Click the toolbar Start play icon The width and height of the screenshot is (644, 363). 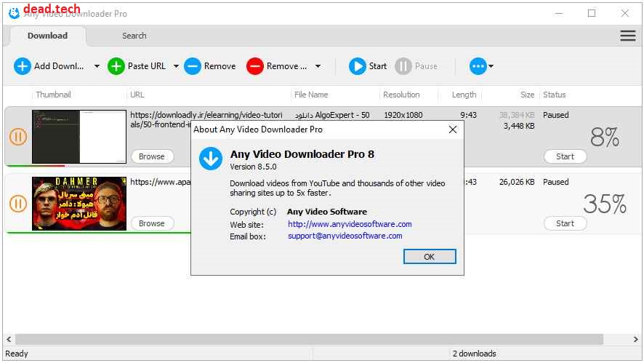pos(358,66)
